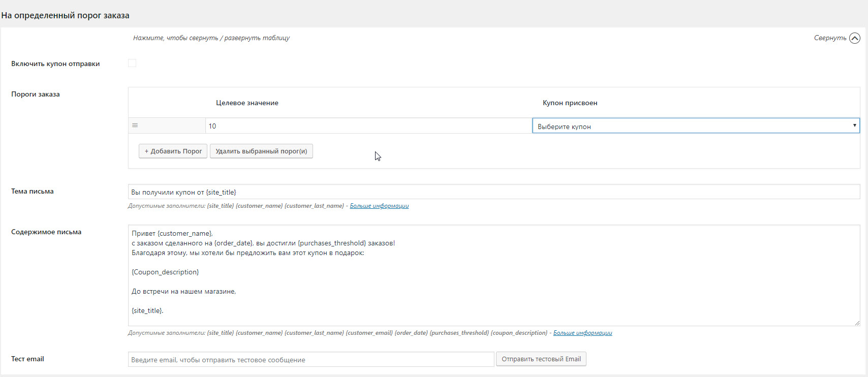This screenshot has width=868, height=377.
Task: Click into the "Тема письма" subject input
Action: tap(493, 192)
